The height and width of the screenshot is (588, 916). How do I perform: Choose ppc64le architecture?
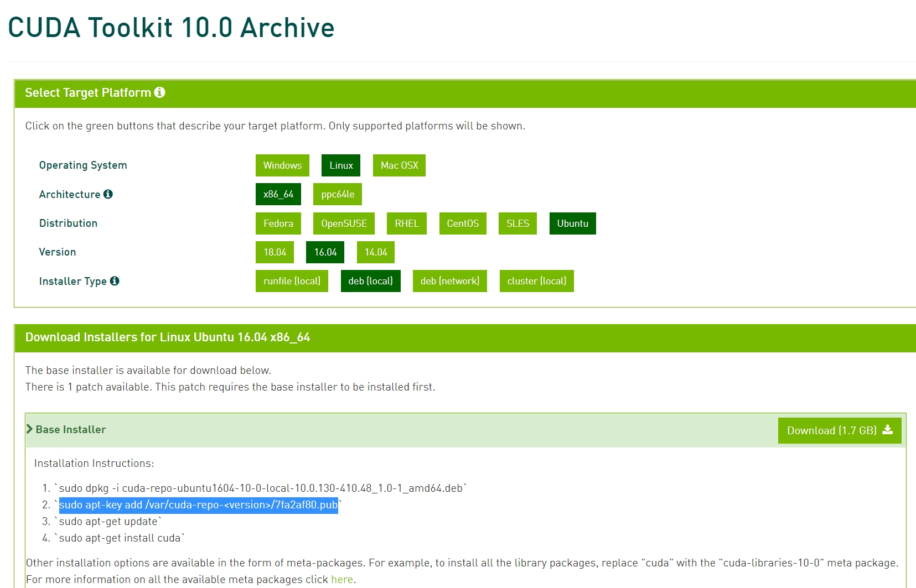tap(338, 194)
